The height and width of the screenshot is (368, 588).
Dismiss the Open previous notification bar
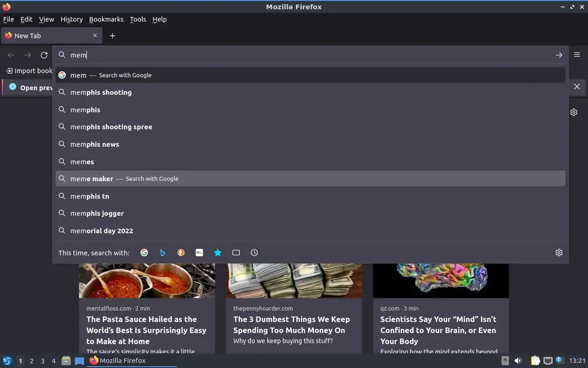(577, 86)
